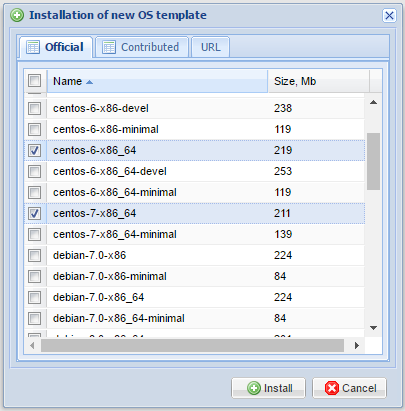Click the vertical scrollbar down arrow
This screenshot has width=405, height=411.
pyautogui.click(x=373, y=328)
